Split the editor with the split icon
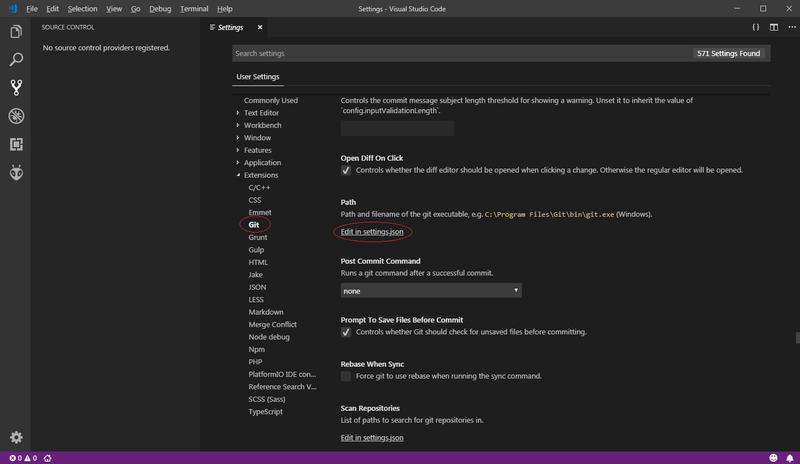This screenshot has width=800, height=464. click(774, 27)
